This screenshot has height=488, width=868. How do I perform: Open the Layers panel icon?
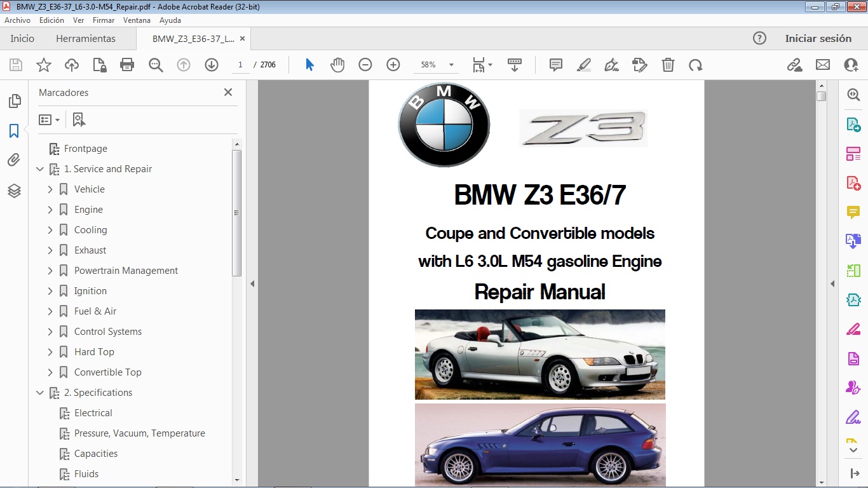[14, 191]
